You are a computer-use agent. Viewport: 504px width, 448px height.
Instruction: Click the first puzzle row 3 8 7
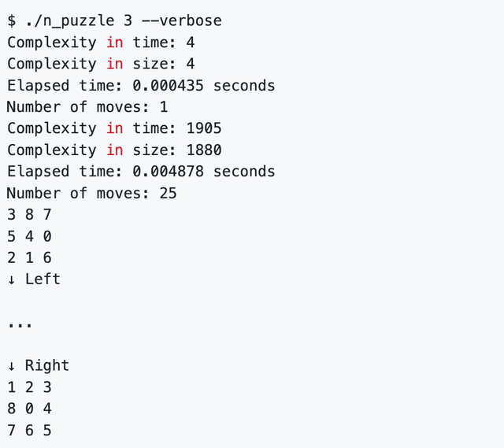click(29, 214)
